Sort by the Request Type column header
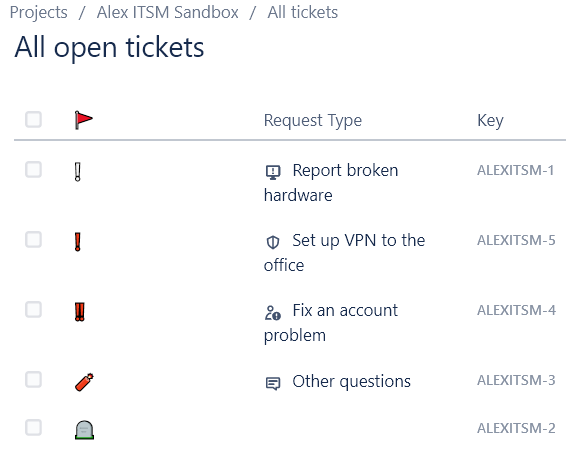Image resolution: width=566 pixels, height=454 pixels. coord(313,121)
